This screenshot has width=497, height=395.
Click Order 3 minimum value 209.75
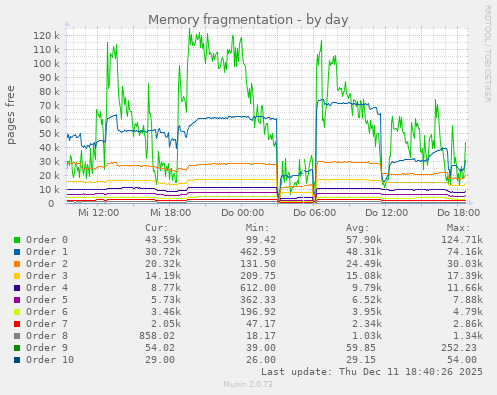(x=258, y=276)
